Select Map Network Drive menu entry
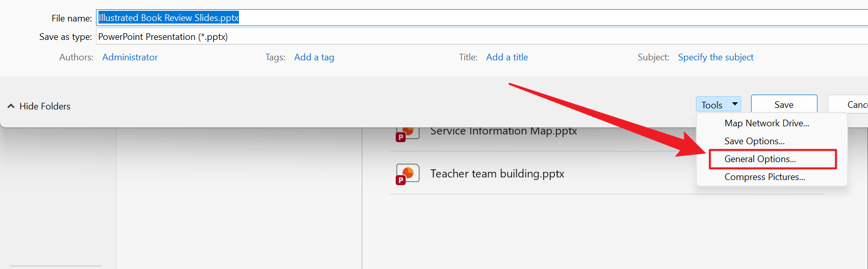868x269 pixels. [766, 123]
